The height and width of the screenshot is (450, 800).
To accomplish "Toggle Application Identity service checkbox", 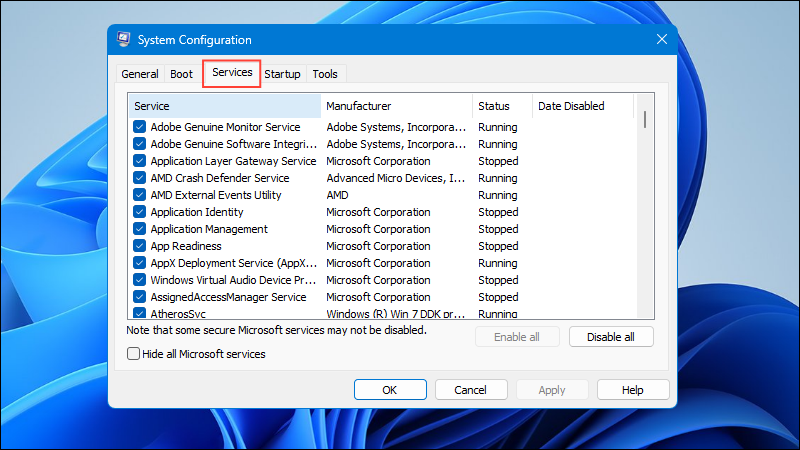I will click(x=139, y=212).
